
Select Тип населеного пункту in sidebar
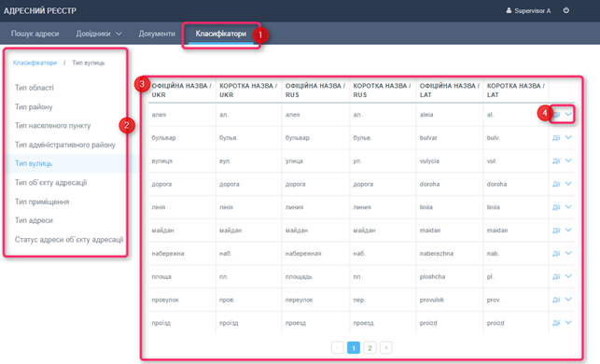pyautogui.click(x=53, y=126)
